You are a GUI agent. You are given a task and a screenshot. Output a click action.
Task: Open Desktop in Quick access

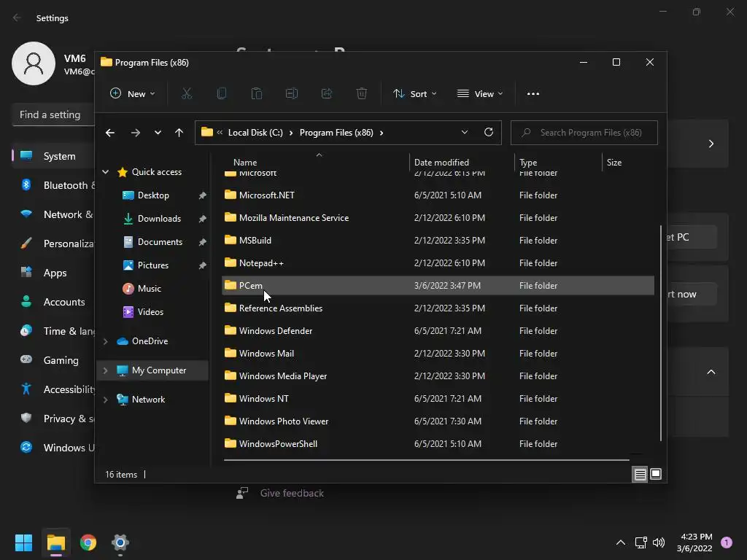tap(153, 195)
